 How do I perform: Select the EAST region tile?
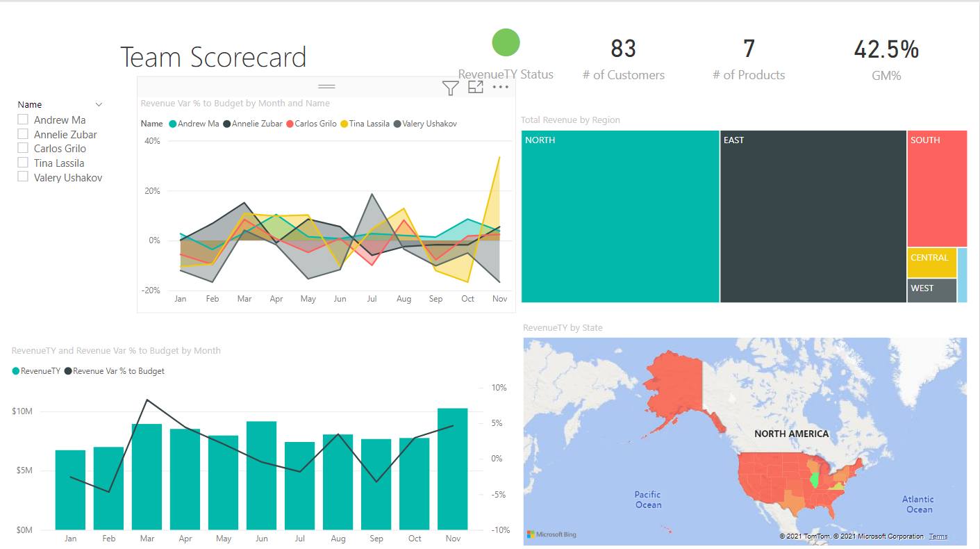click(x=813, y=217)
